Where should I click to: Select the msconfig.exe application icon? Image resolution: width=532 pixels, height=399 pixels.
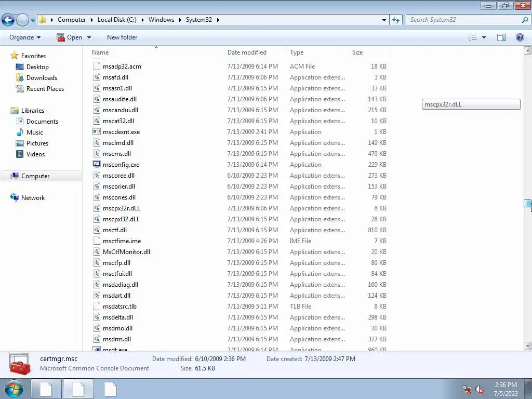click(x=97, y=164)
